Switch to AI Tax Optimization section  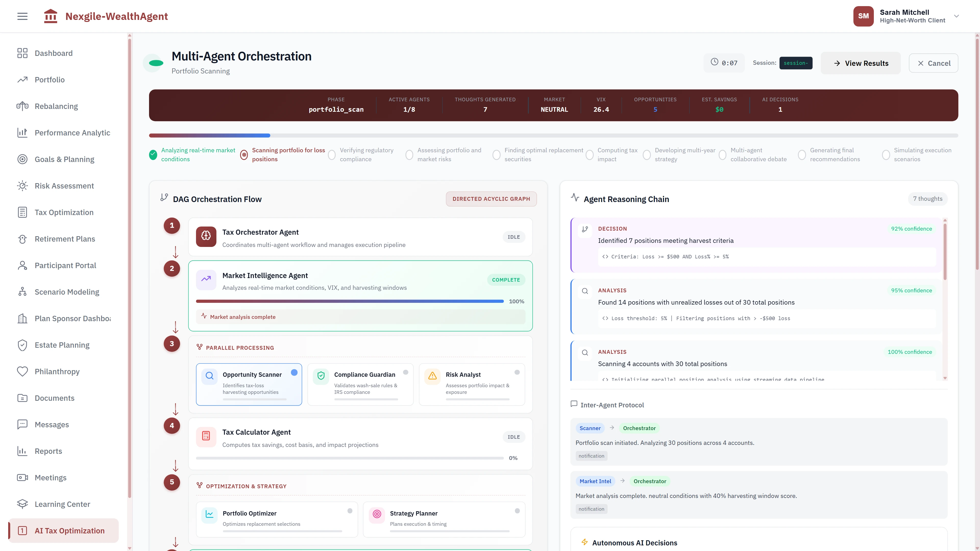[x=63, y=531]
